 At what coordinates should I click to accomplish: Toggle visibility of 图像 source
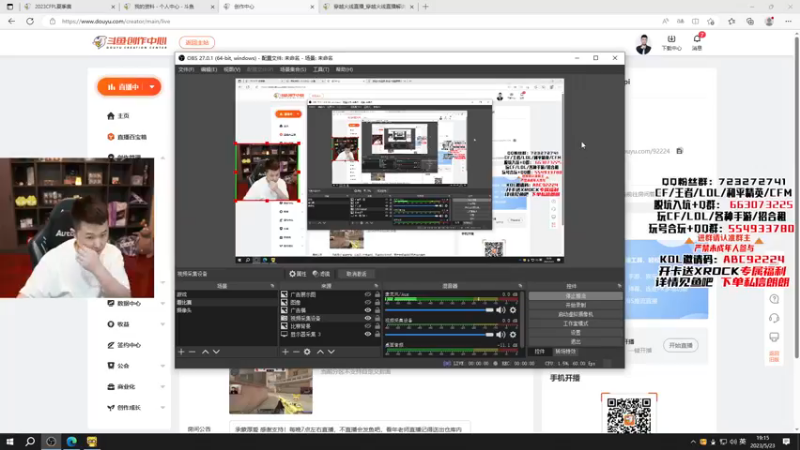tap(367, 302)
